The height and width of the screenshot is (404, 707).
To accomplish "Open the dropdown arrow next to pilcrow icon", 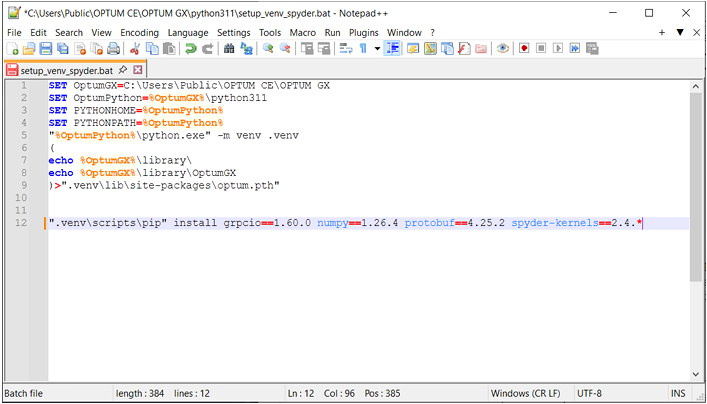I will point(377,48).
